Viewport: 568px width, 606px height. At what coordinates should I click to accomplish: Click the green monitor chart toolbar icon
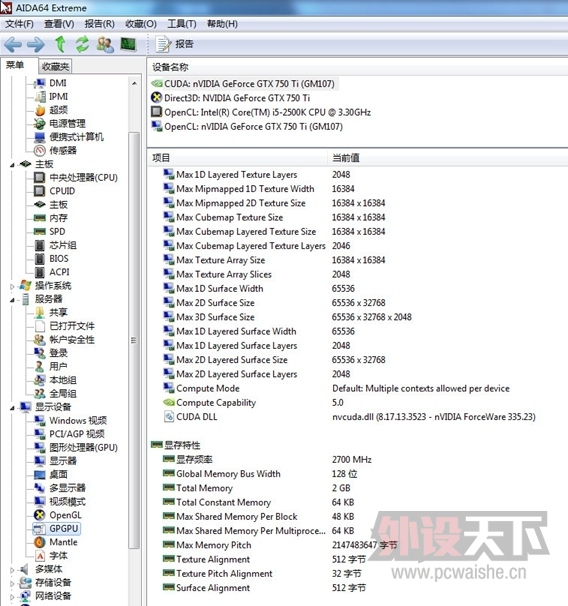128,44
